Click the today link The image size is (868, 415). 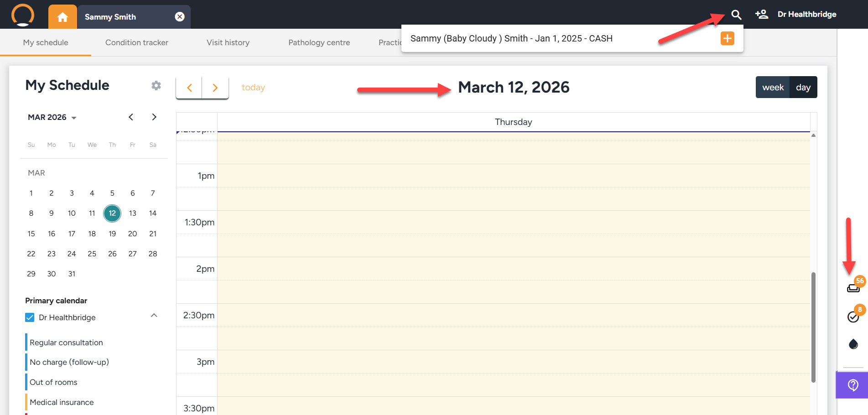tap(253, 87)
